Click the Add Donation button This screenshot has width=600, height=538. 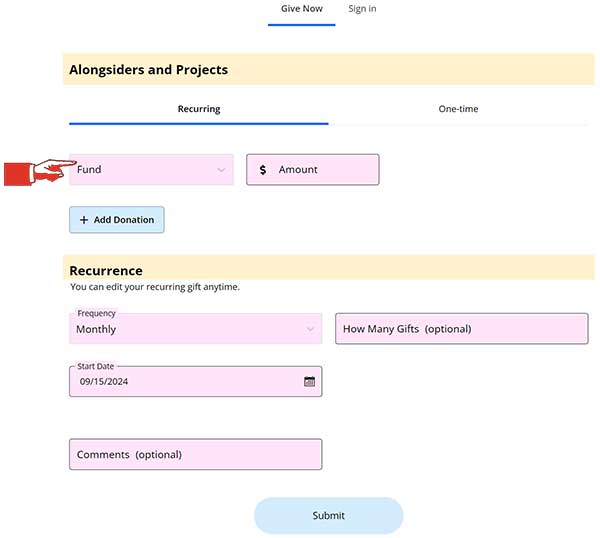point(117,220)
